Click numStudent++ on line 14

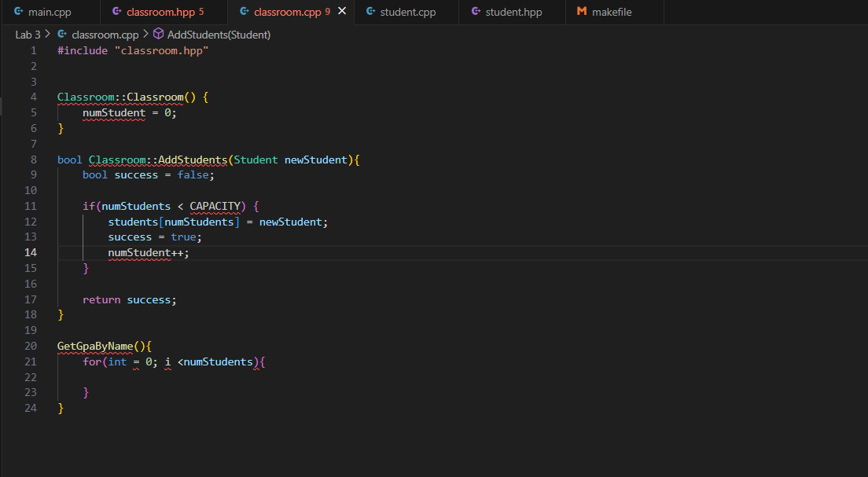pyautogui.click(x=145, y=253)
